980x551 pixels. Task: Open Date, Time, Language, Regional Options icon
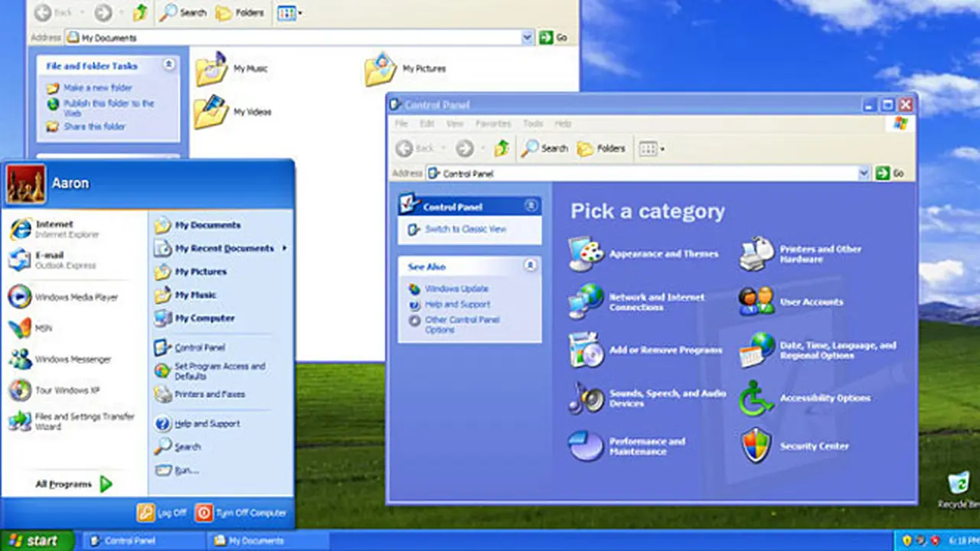click(756, 350)
